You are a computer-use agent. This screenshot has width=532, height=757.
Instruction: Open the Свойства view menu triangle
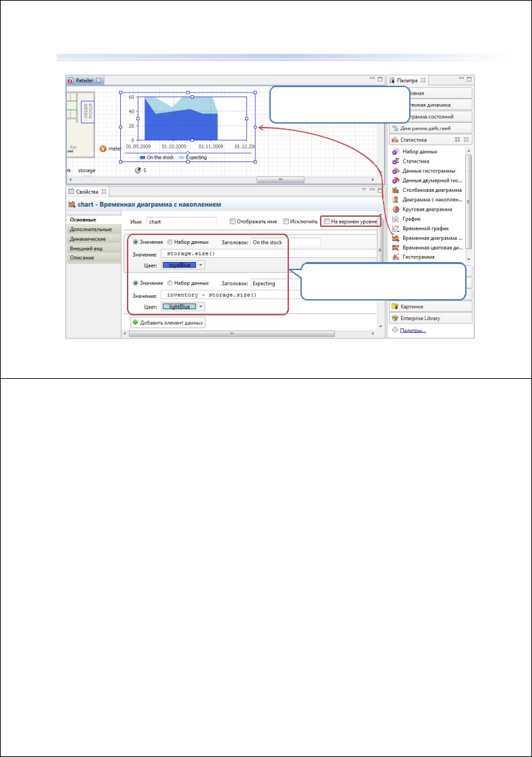pos(364,190)
